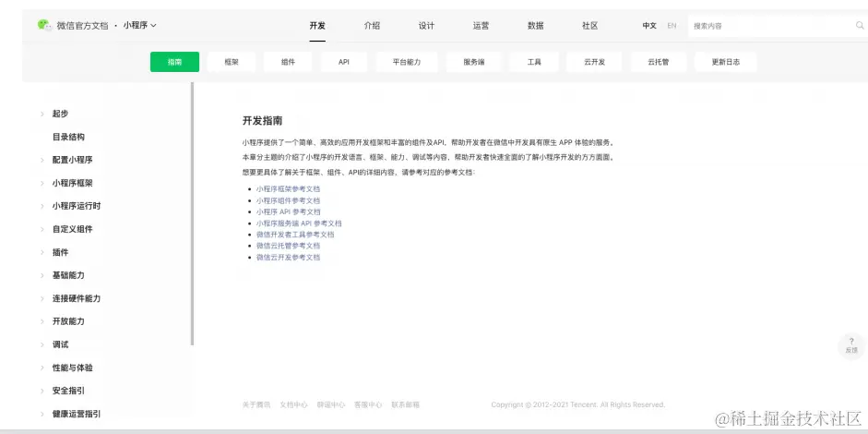Open 目录结构 in the sidebar
The height and width of the screenshot is (434, 868).
click(x=68, y=137)
